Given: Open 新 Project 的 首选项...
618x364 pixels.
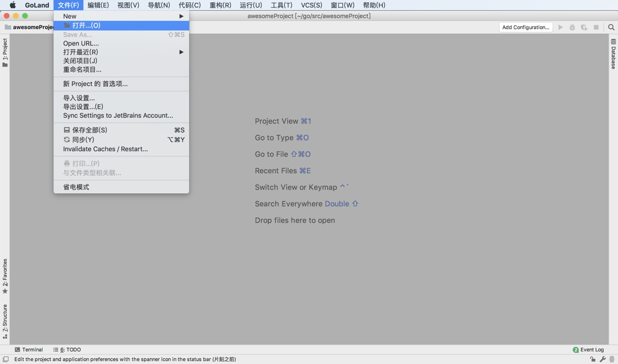Looking at the screenshot, I should (121, 83).
